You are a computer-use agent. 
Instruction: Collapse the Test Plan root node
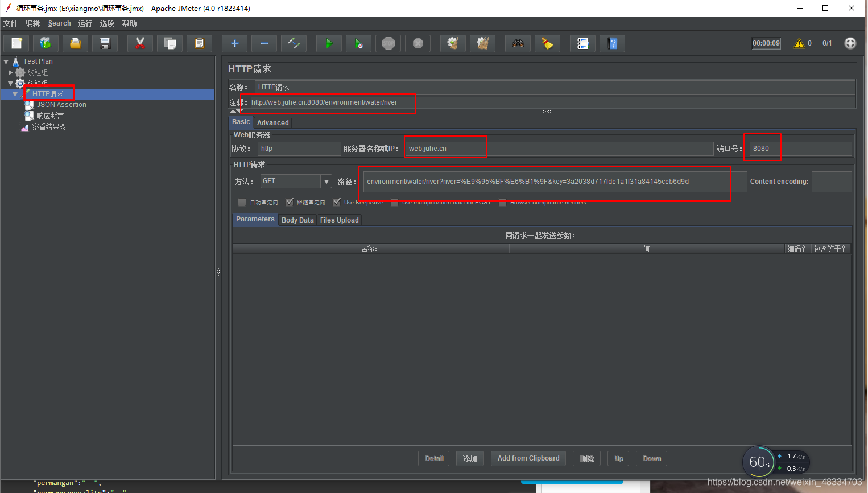tap(6, 61)
